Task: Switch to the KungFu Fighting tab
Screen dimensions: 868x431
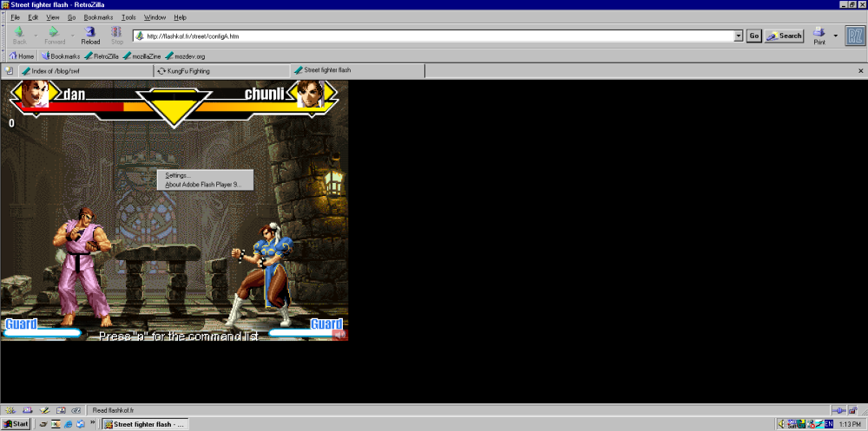Action: (x=188, y=71)
